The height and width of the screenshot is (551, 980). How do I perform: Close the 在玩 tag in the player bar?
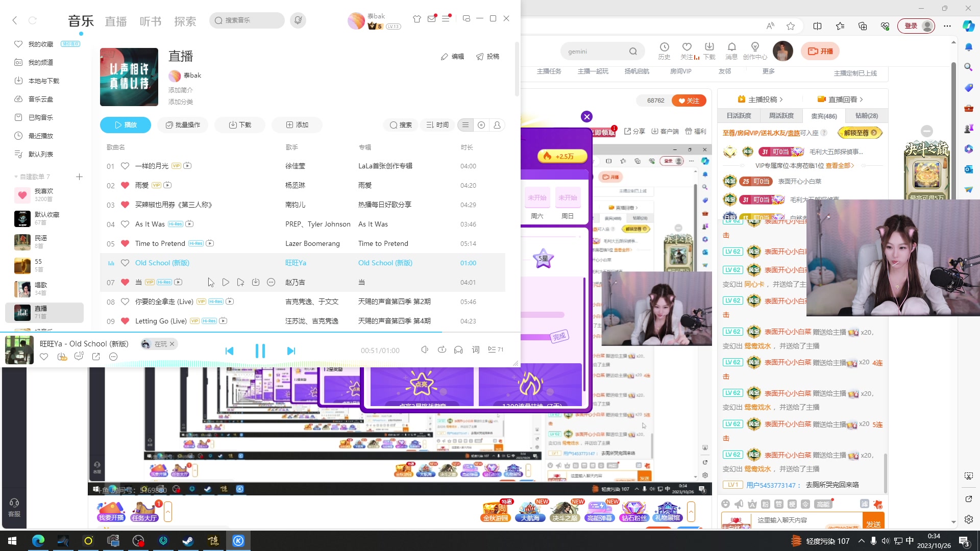(172, 344)
